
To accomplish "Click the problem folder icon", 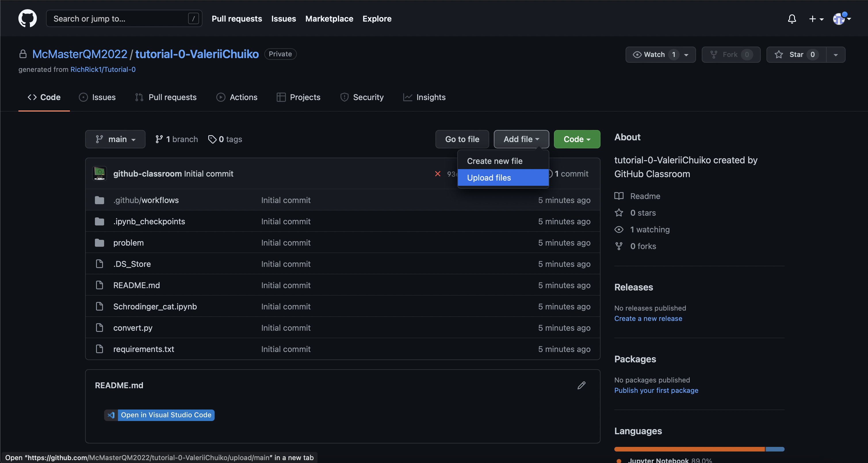I will pyautogui.click(x=100, y=243).
